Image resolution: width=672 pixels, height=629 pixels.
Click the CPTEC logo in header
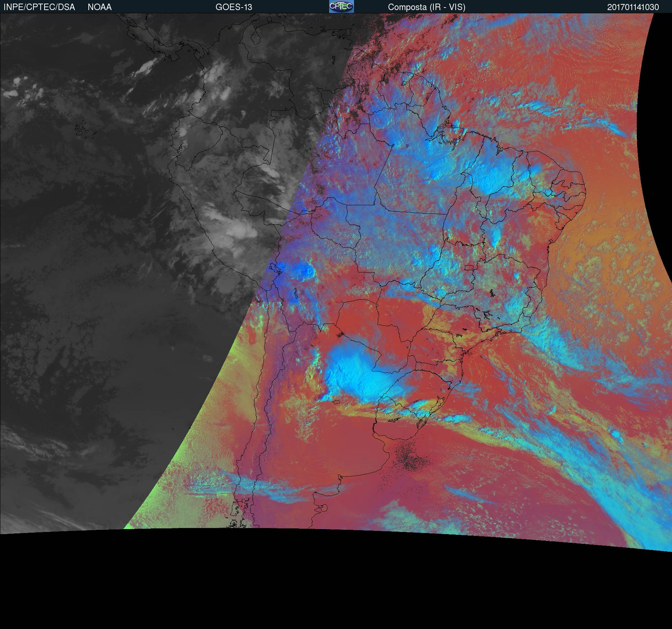pyautogui.click(x=341, y=6)
